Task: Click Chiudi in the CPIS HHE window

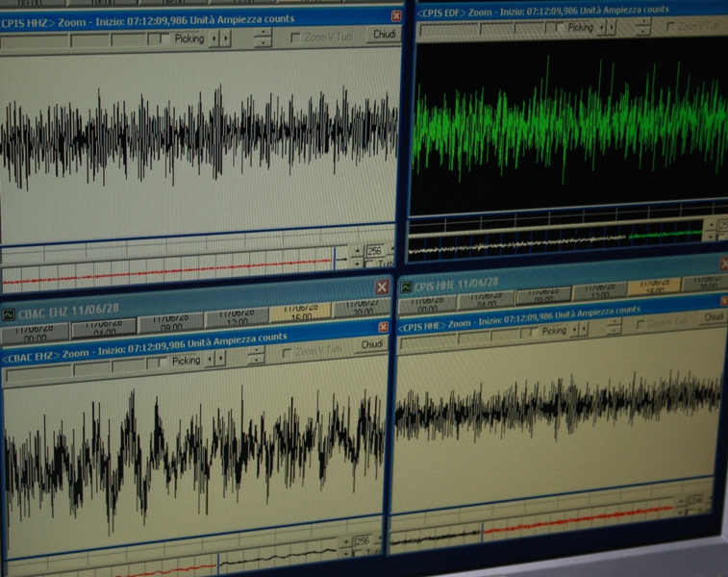Action: point(713,316)
